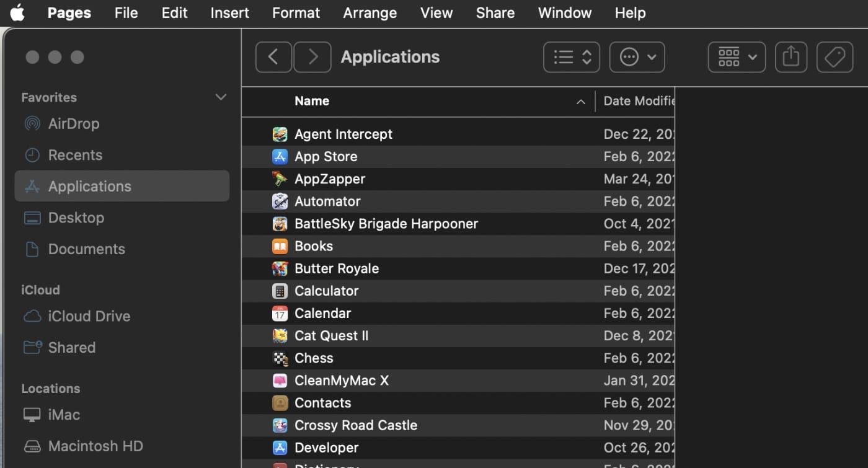Select Desktop in the sidebar
The height and width of the screenshot is (468, 868).
point(122,218)
